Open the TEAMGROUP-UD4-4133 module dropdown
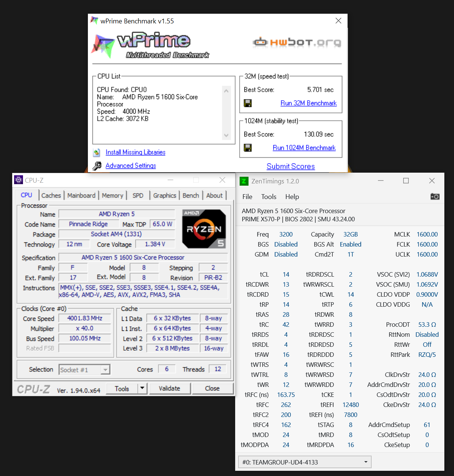Image resolution: width=454 pixels, height=476 pixels. (x=305, y=462)
